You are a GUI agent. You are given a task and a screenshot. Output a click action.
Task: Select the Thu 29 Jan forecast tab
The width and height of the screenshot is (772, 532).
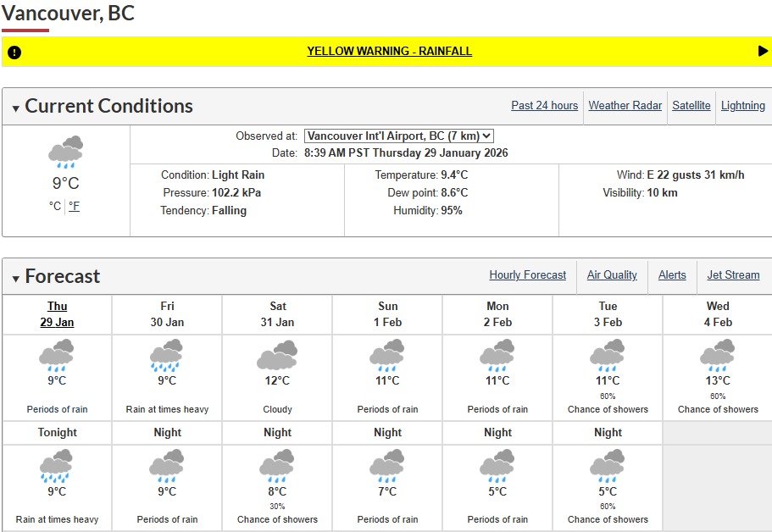(57, 314)
